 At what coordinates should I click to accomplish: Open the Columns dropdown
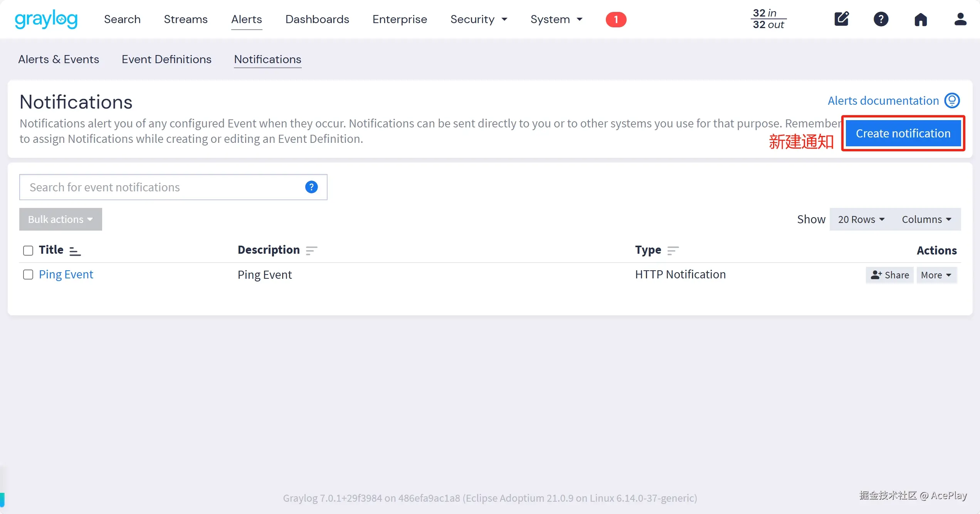tap(926, 219)
